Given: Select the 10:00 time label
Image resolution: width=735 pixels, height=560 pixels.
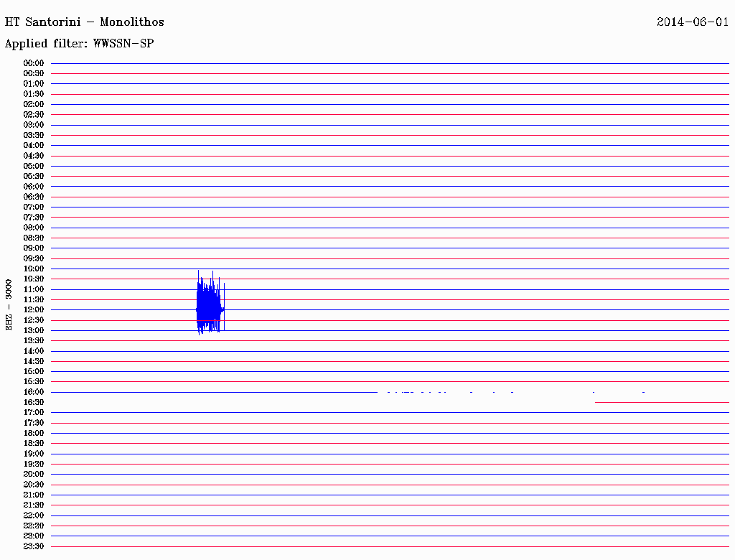Looking at the screenshot, I should point(34,269).
